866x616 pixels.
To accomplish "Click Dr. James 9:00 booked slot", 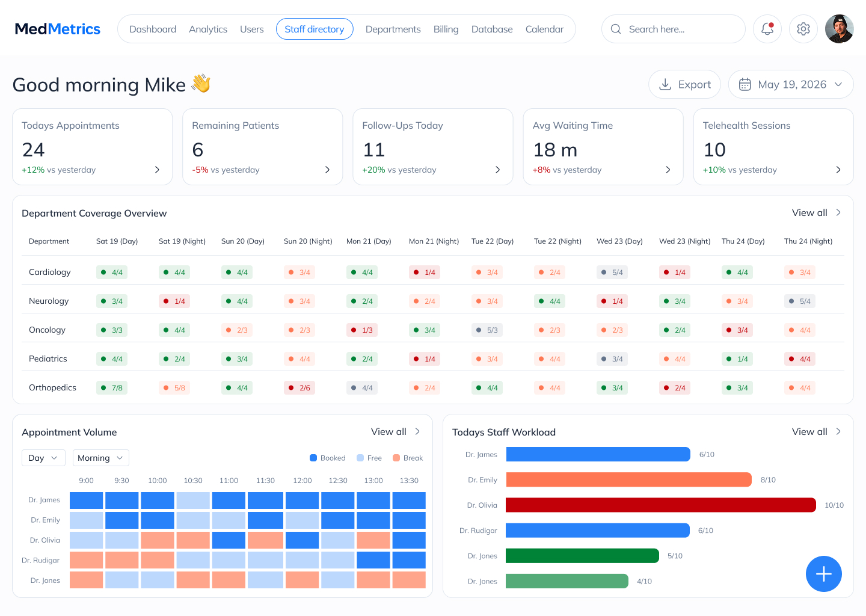I will 87,500.
